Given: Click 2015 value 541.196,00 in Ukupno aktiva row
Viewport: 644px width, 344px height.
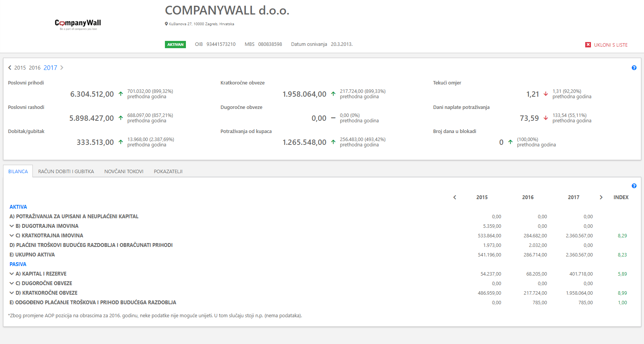Looking at the screenshot, I should tap(489, 255).
